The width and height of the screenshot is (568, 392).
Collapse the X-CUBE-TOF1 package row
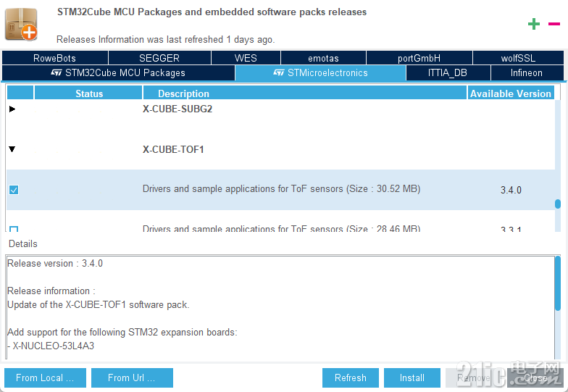[12, 149]
